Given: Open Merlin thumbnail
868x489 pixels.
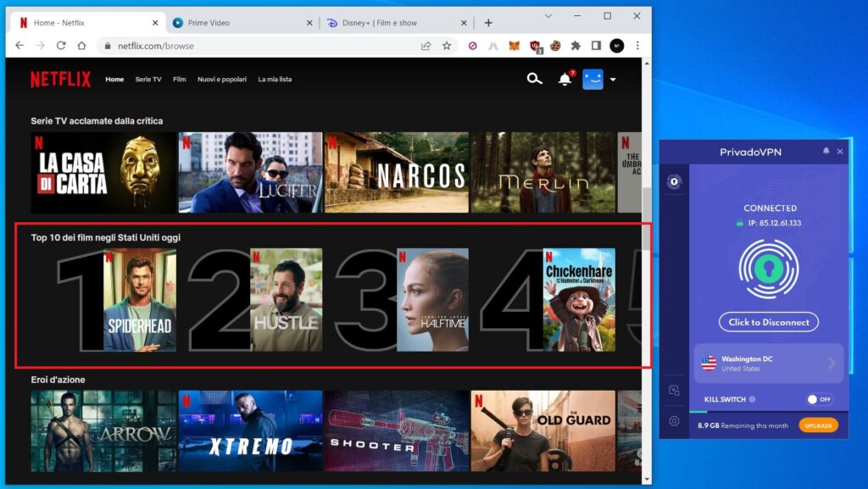Looking at the screenshot, I should [543, 172].
